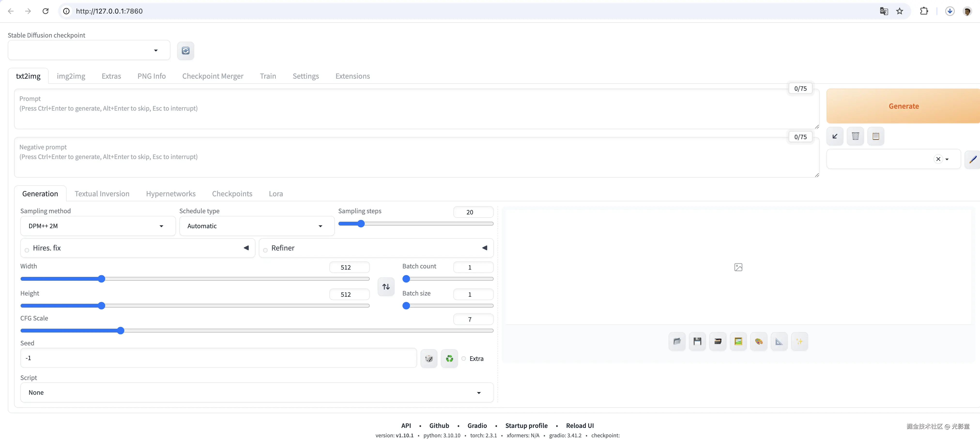Enable the Hires. fix checkbox

point(27,250)
